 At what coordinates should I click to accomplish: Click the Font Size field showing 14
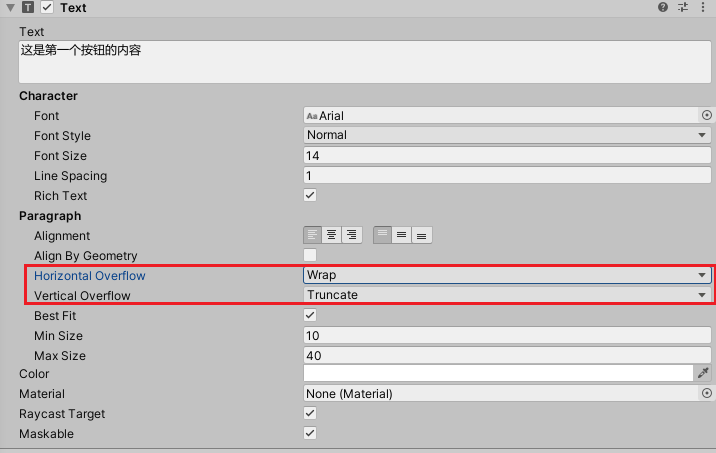(507, 155)
